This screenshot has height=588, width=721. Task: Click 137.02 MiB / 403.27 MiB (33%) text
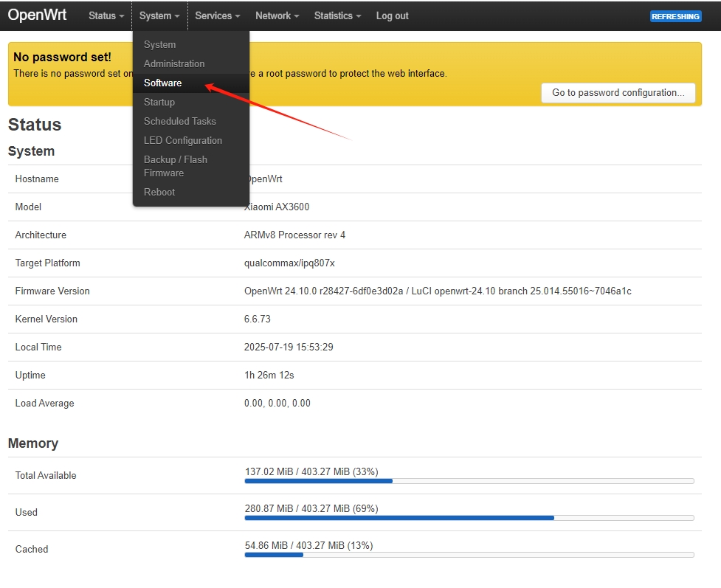point(311,471)
